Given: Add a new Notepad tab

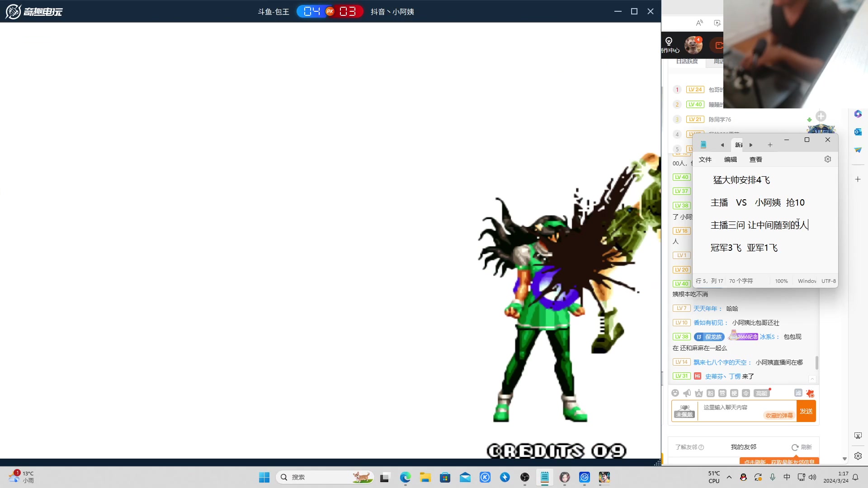Looking at the screenshot, I should (770, 145).
